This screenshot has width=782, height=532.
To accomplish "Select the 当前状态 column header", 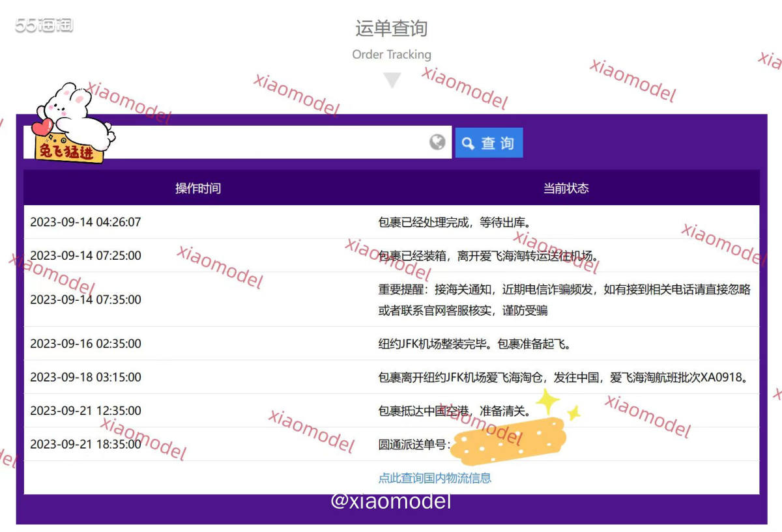I will pos(566,188).
